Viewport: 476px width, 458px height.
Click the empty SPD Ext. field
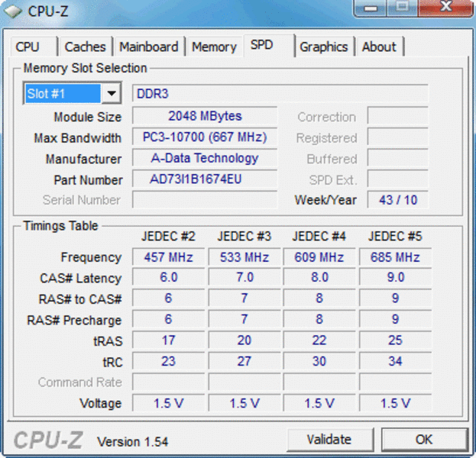[397, 179]
